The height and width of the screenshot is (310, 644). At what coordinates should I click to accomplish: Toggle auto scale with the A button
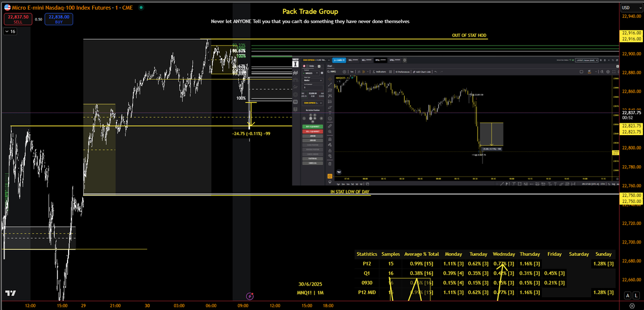(627, 296)
